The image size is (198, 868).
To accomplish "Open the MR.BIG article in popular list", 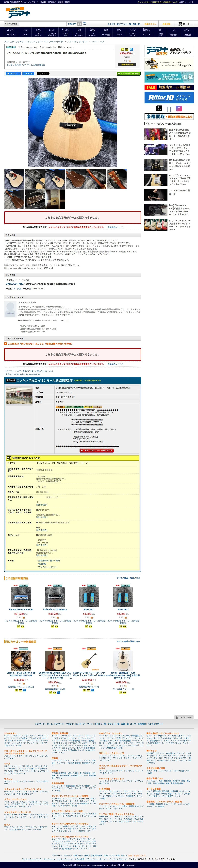I will coord(180,165).
